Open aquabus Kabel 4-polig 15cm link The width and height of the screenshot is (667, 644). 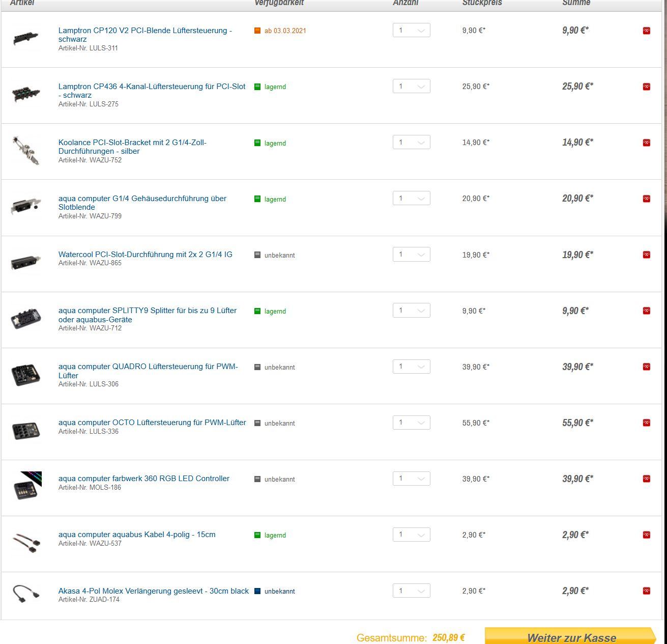click(137, 534)
